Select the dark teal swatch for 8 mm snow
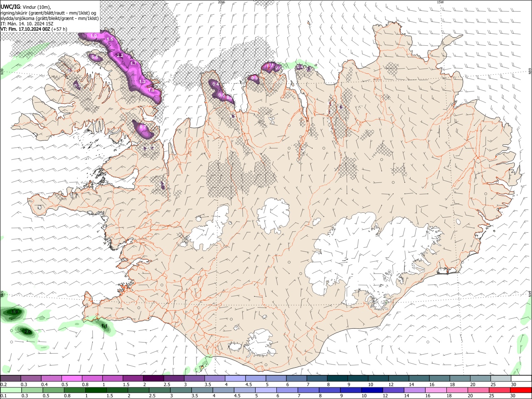This screenshot has height=399, width=532. [x=337, y=379]
